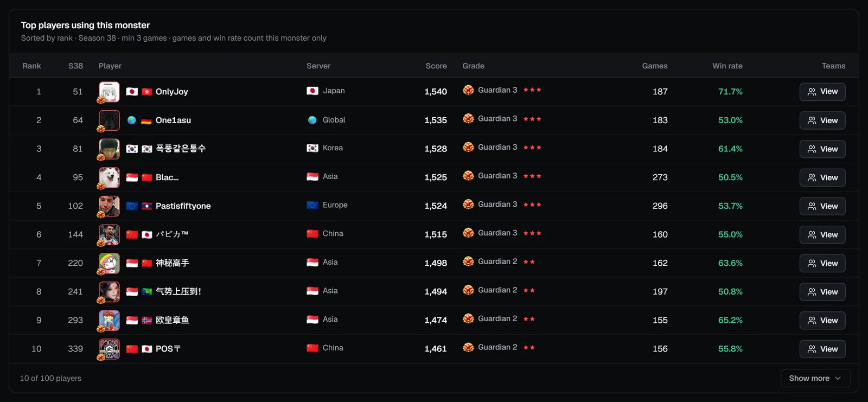868x402 pixels.
Task: Click One1asu's player avatar
Action: coord(109,120)
